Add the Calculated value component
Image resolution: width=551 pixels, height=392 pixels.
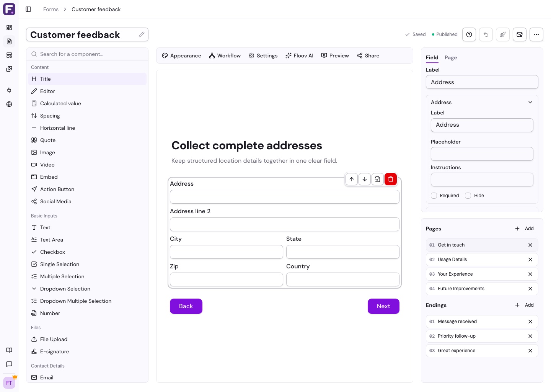(87, 103)
